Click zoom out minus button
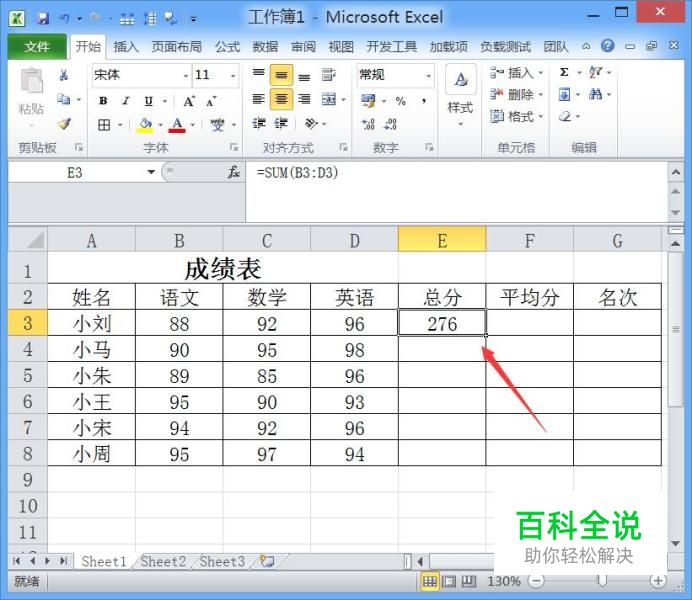This screenshot has height=600, width=692. 536,581
